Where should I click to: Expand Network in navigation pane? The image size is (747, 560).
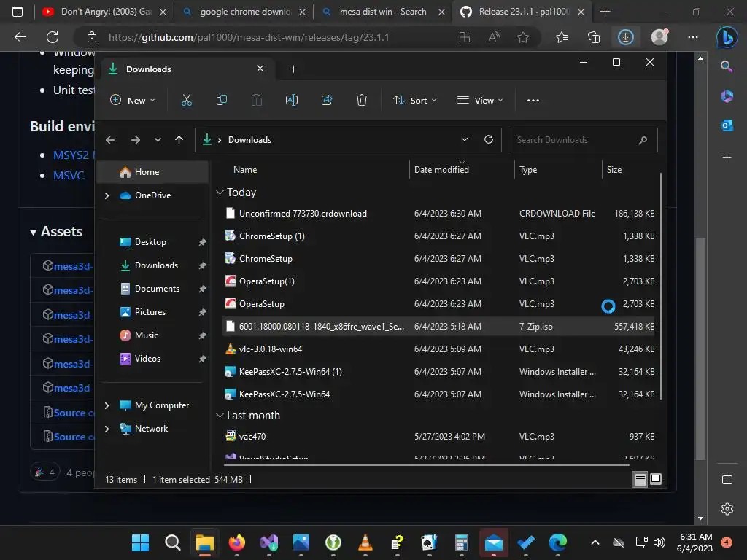(x=107, y=429)
